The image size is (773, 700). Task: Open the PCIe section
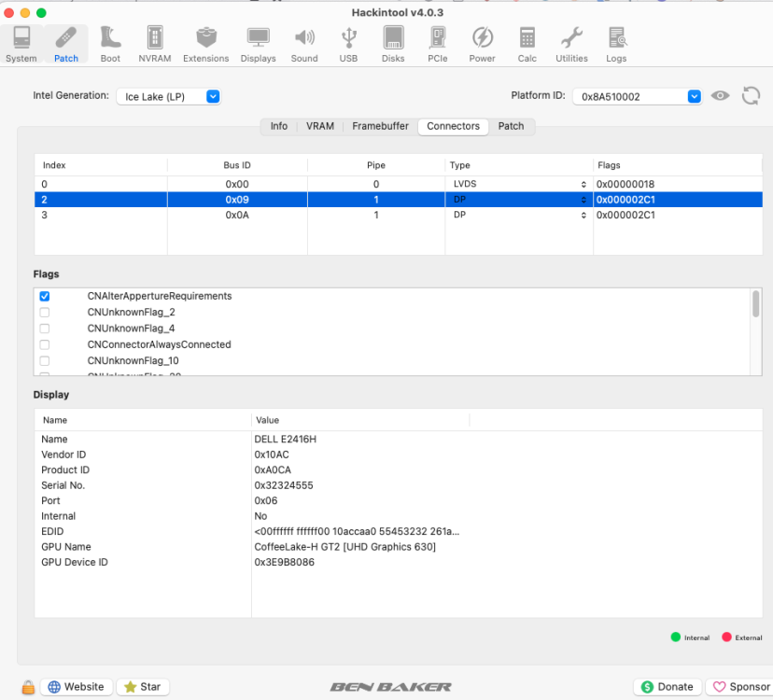(438, 45)
